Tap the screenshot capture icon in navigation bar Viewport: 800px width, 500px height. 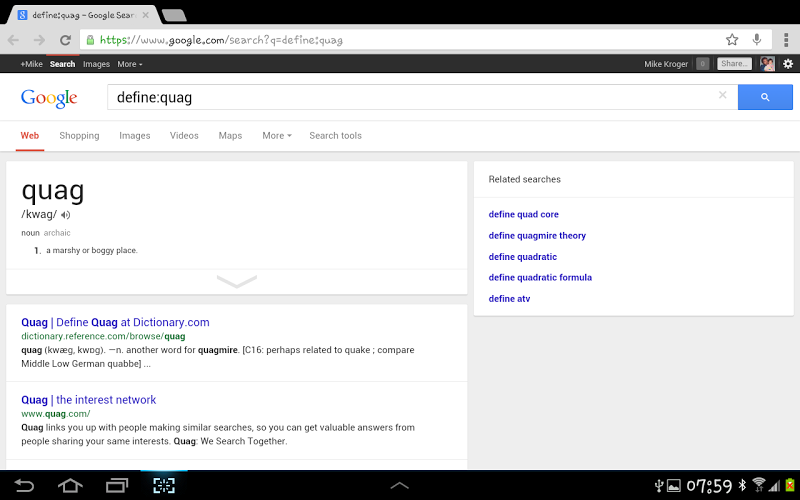pos(164,485)
